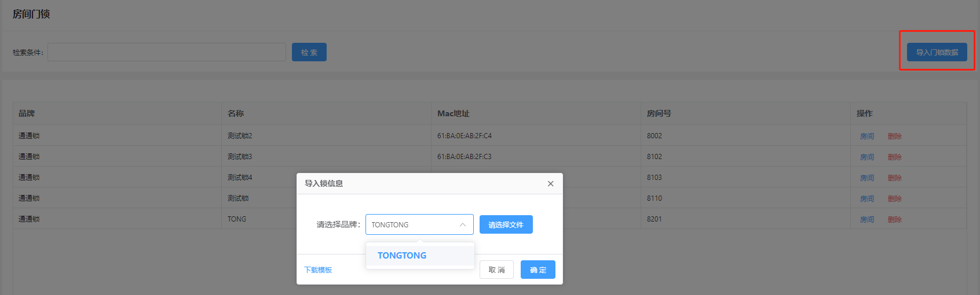Click the 检索 search button
This screenshot has width=980, height=295.
pos(309,52)
